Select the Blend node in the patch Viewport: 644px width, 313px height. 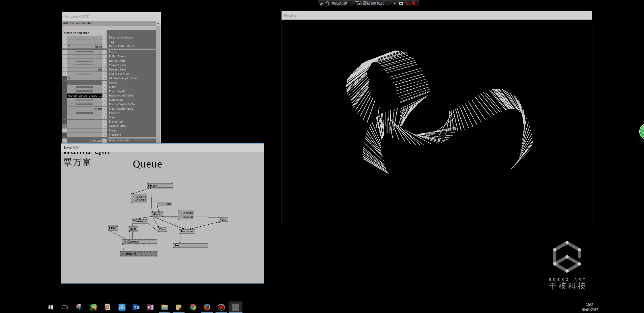click(x=113, y=228)
